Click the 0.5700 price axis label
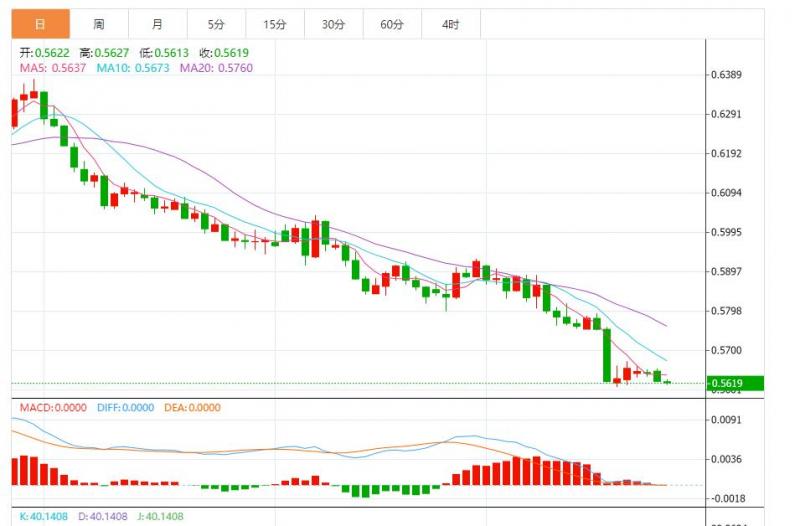This screenshot has width=800, height=526. [727, 350]
